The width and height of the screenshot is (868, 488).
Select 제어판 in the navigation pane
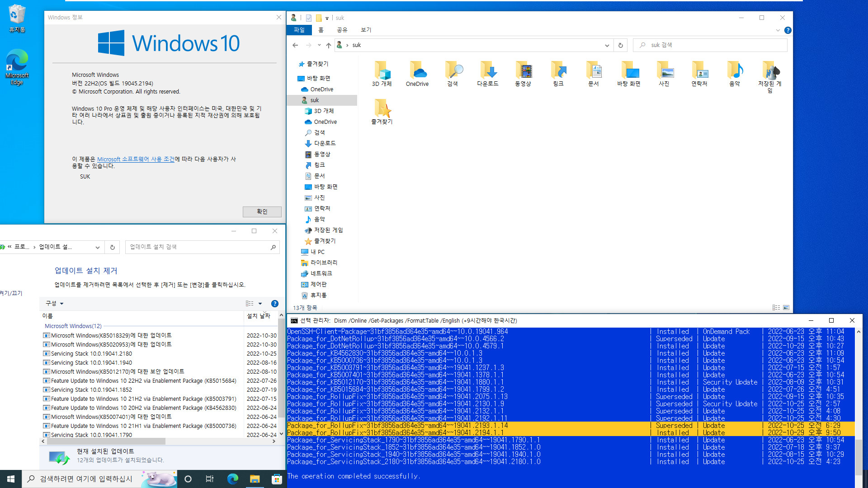(314, 284)
